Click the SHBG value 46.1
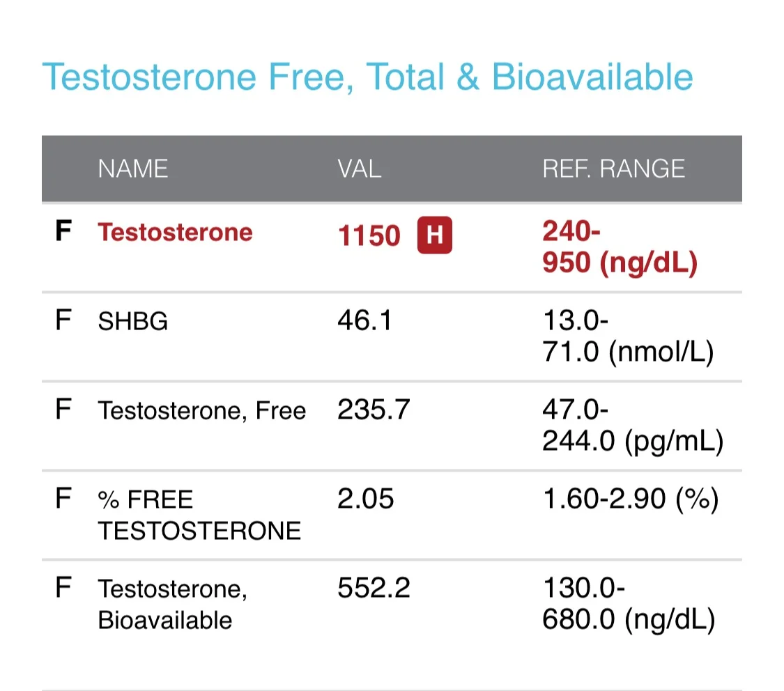 (x=364, y=320)
